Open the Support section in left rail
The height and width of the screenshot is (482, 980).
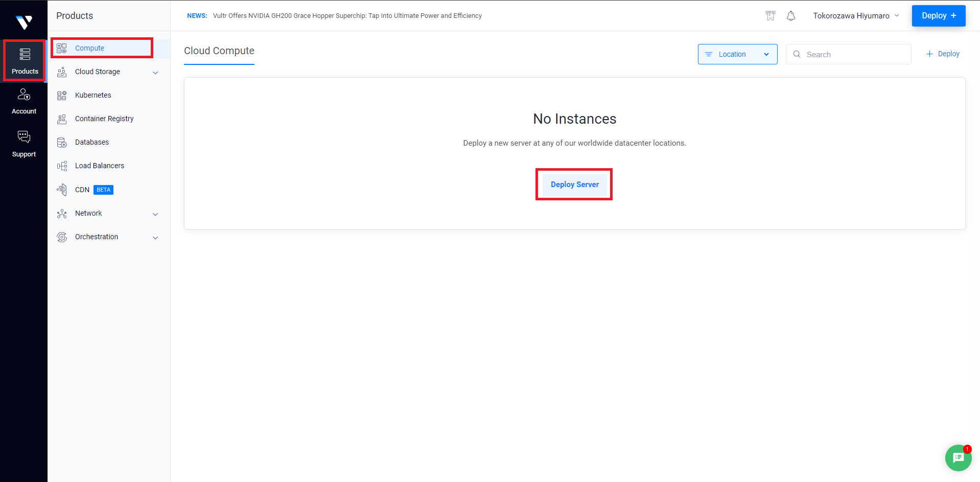(24, 144)
